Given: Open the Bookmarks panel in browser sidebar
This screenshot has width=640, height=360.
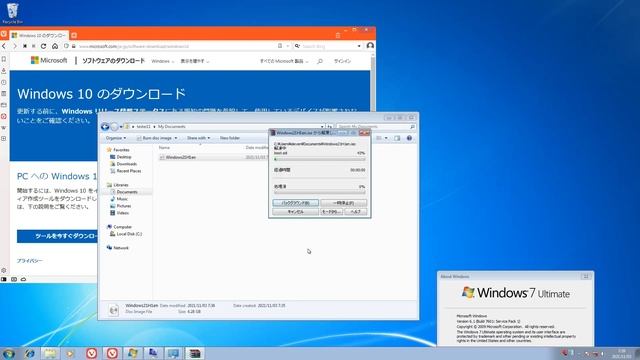Looking at the screenshot, I should pyautogui.click(x=4, y=59).
